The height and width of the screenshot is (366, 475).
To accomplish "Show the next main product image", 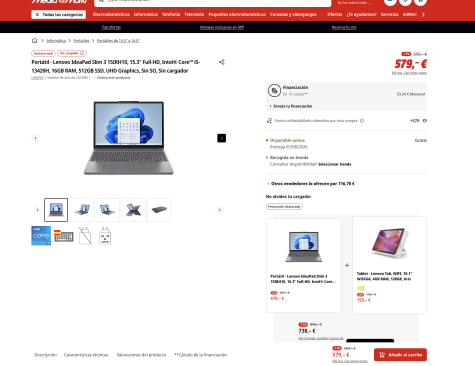I will [x=222, y=138].
